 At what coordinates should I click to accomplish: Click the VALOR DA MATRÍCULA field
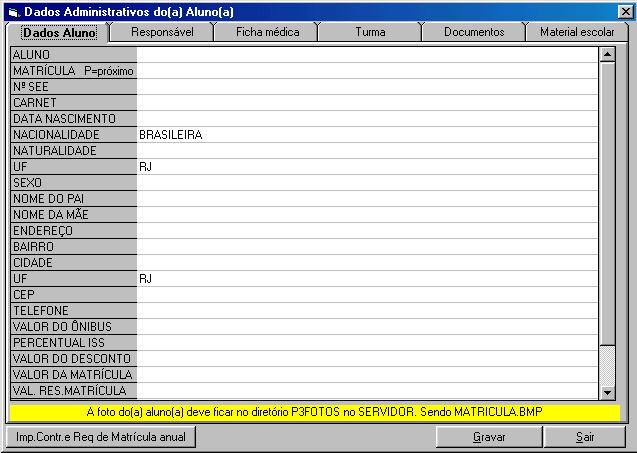(366, 375)
